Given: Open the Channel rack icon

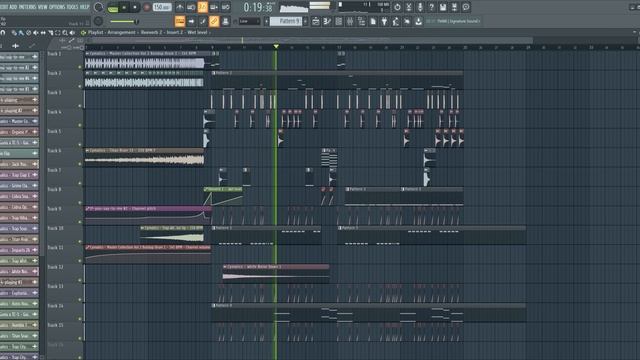Looking at the screenshot, I should pos(338,21).
